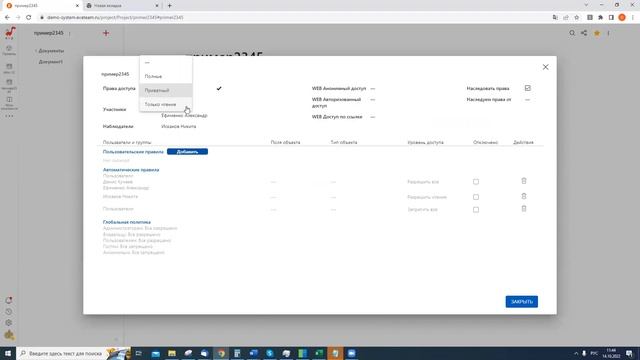The height and width of the screenshot is (360, 640).
Task: Click the blue 'Добавить' button
Action: (x=187, y=152)
